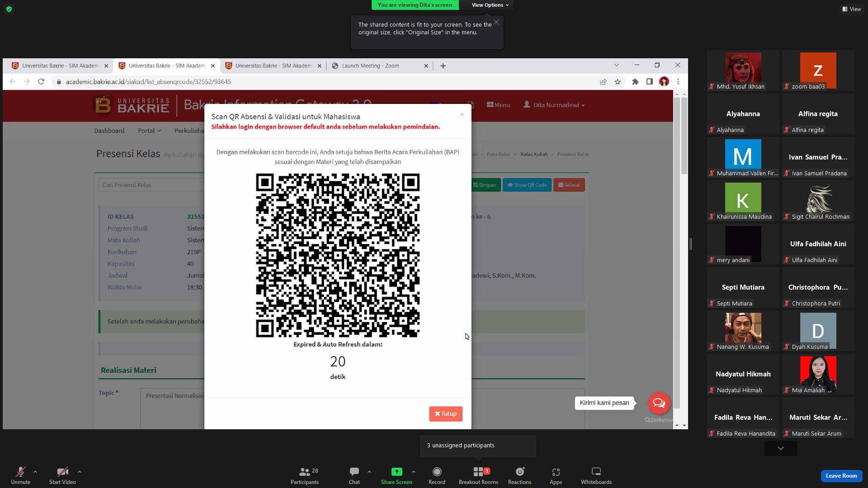The image size is (868, 488).
Task: Close QR modal using the top X
Action: coord(462,115)
